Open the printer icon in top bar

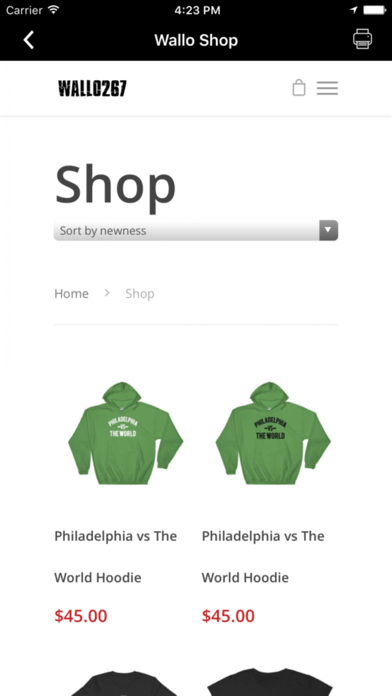362,39
